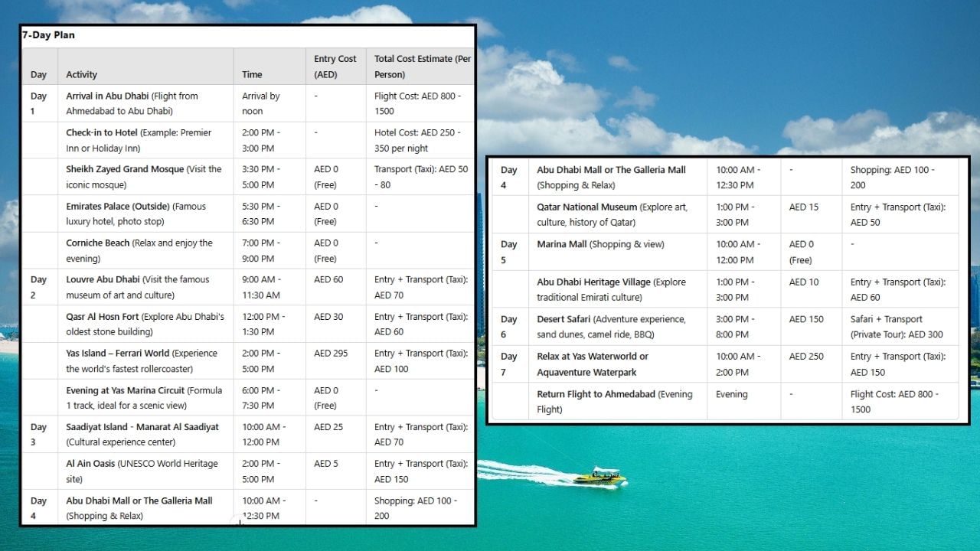The height and width of the screenshot is (551, 980).
Task: Select 'Corniche Beach' activity cell
Action: [145, 250]
